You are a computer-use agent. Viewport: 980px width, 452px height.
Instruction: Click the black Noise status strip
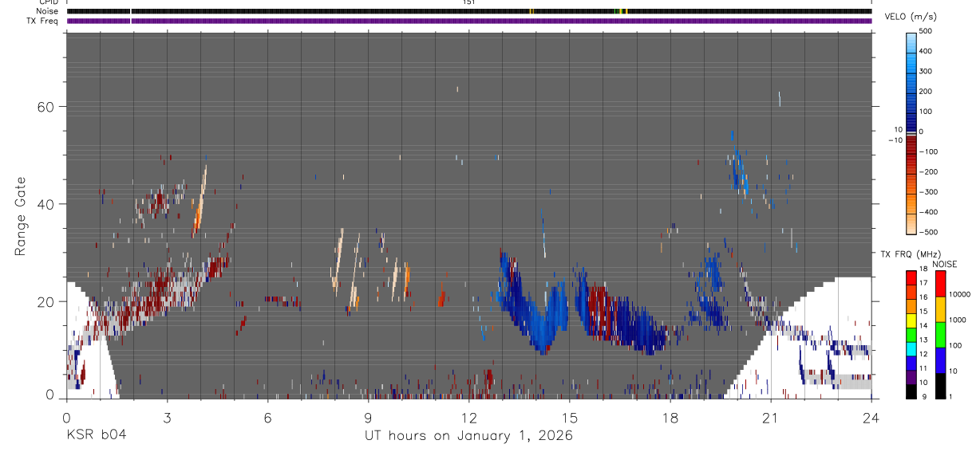pyautogui.click(x=469, y=11)
